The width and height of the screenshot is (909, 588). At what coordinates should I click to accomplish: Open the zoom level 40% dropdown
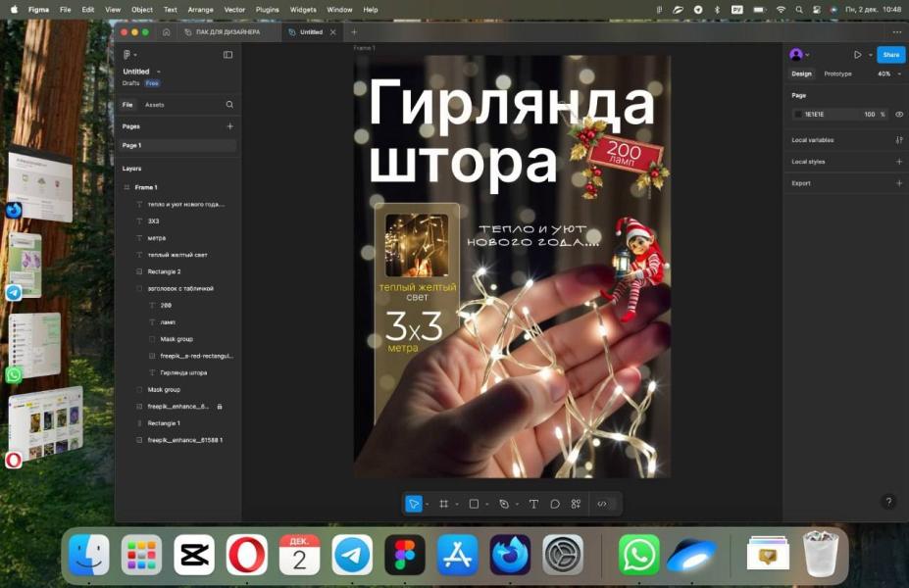pos(884,73)
